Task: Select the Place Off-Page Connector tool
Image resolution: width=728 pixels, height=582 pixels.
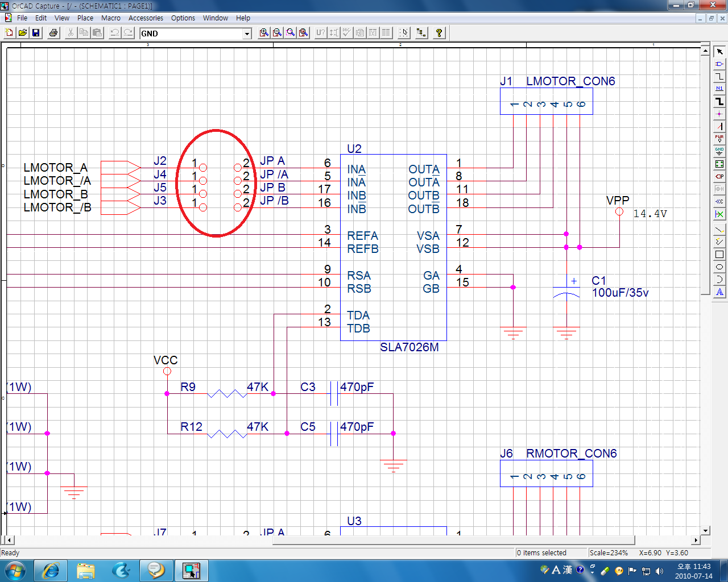Action: coord(719,201)
